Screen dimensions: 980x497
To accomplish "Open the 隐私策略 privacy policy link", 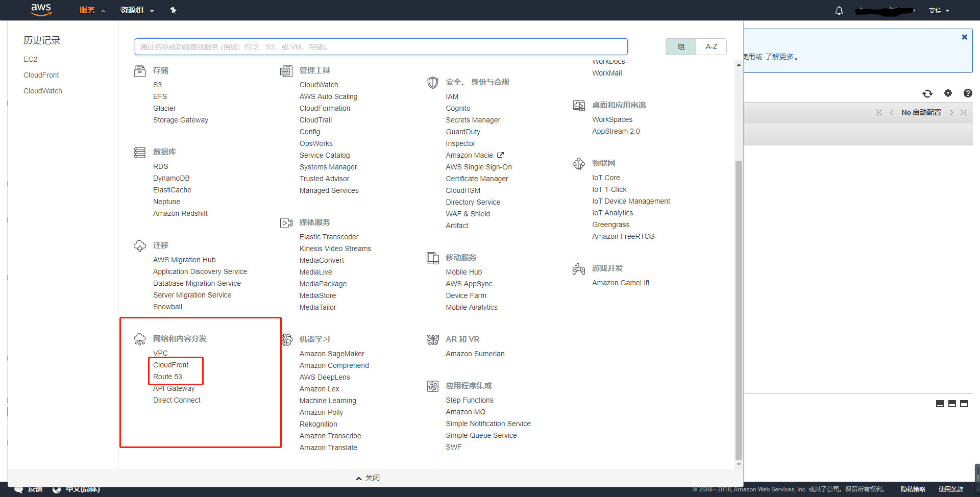I will click(913, 489).
